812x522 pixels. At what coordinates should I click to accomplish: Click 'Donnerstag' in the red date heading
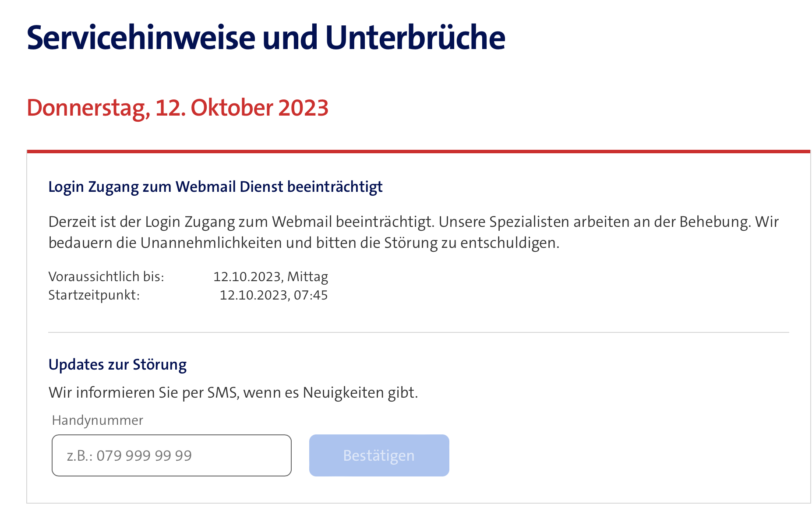pyautogui.click(x=86, y=108)
